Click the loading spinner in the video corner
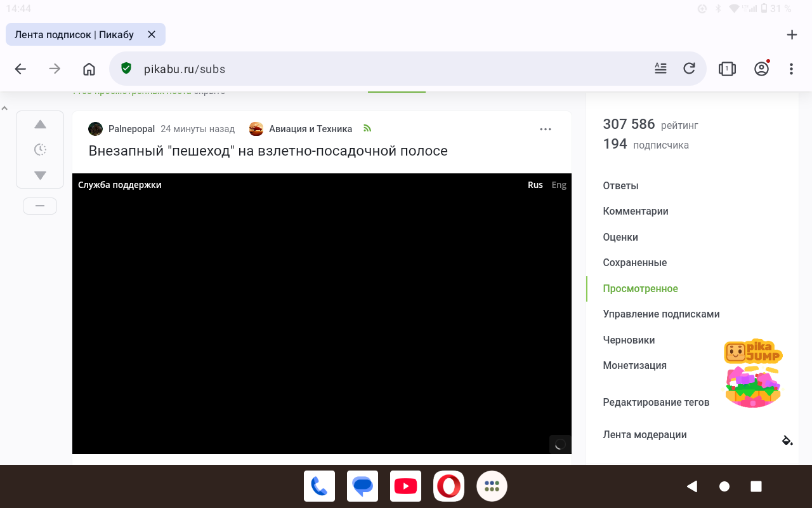The width and height of the screenshot is (812, 508). (560, 444)
